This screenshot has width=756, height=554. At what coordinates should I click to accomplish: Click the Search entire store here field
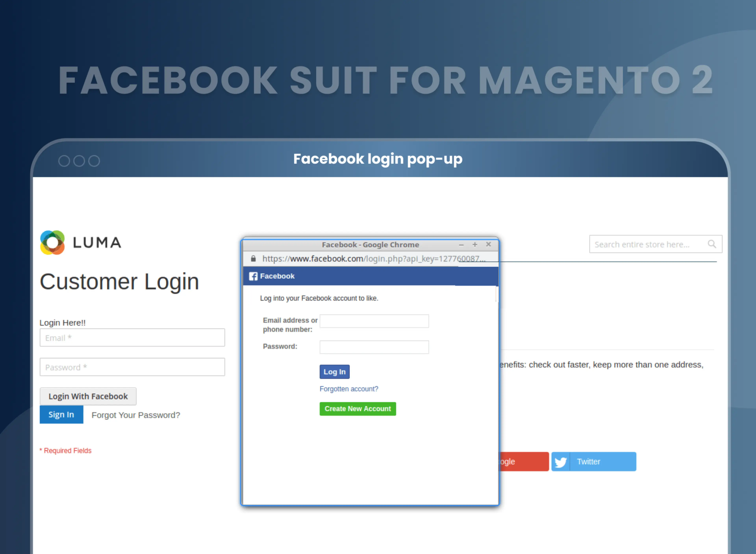[x=648, y=244]
